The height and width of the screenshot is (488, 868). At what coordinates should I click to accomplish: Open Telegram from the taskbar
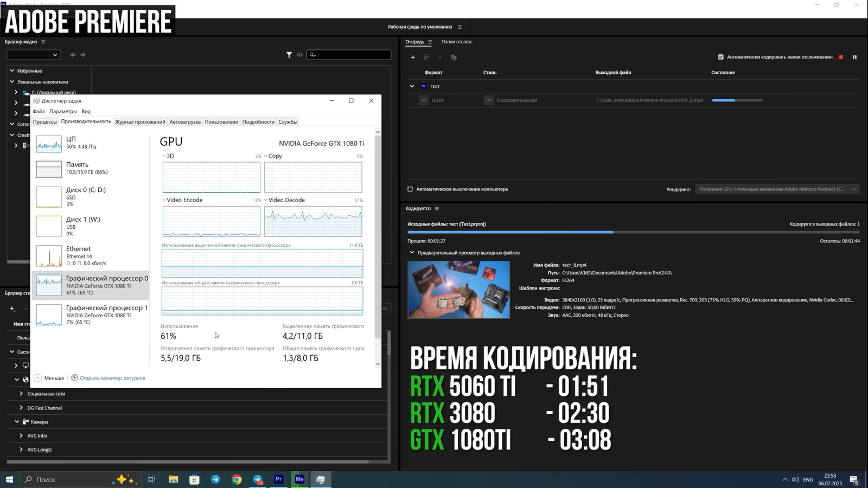click(x=215, y=479)
